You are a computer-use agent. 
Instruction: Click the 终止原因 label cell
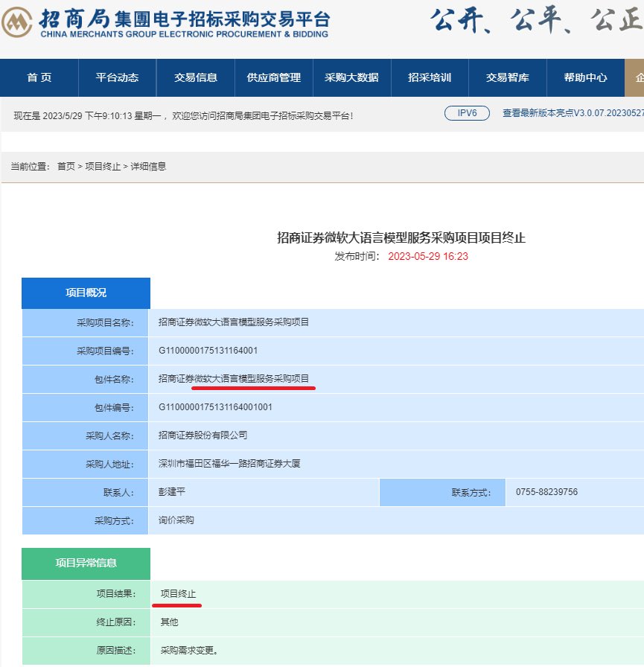click(86, 622)
